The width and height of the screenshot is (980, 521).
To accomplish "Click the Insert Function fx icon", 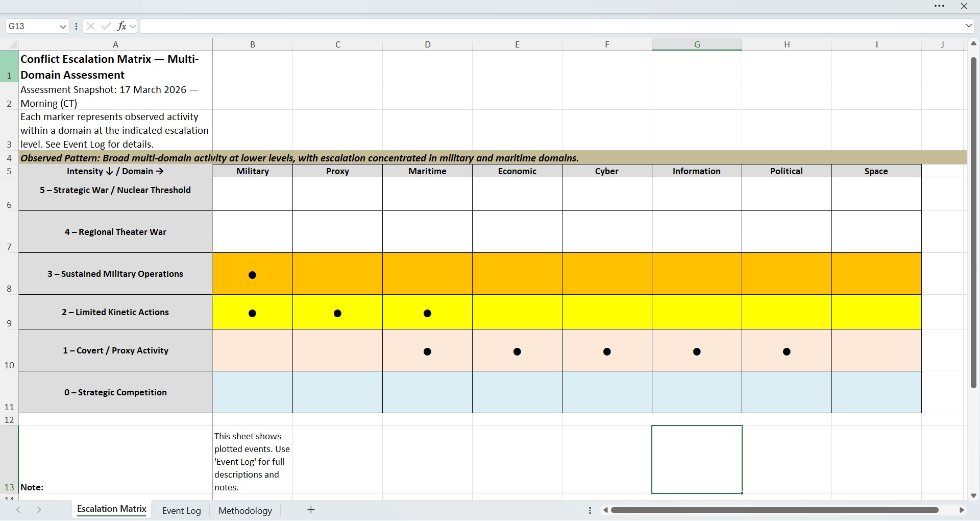I will [122, 26].
